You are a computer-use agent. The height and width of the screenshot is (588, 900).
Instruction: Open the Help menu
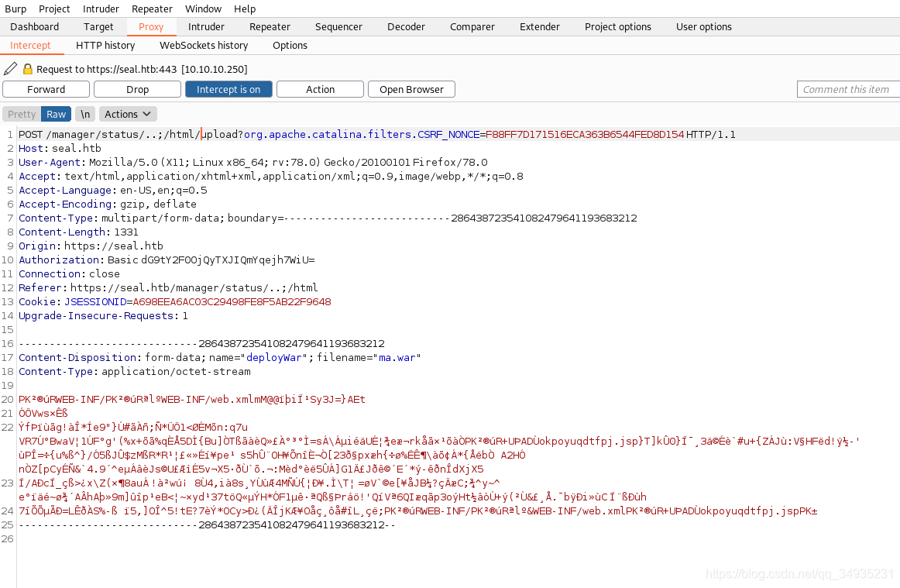(245, 9)
